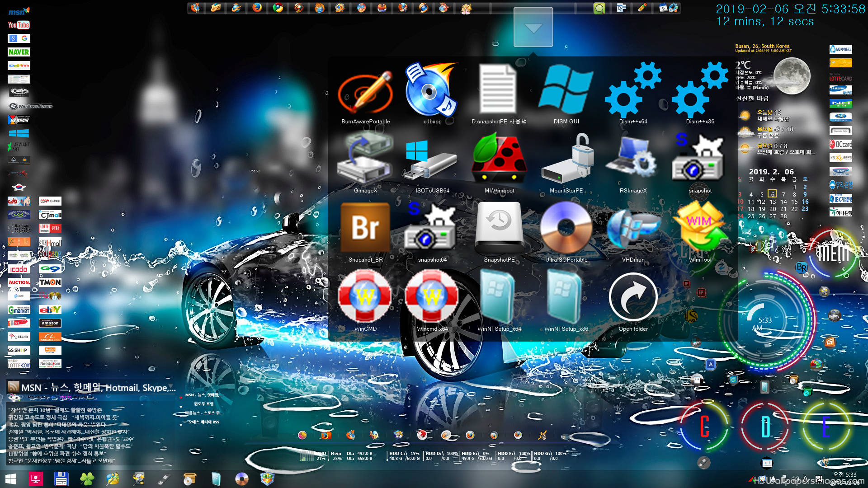Start Dism++x86

[700, 89]
